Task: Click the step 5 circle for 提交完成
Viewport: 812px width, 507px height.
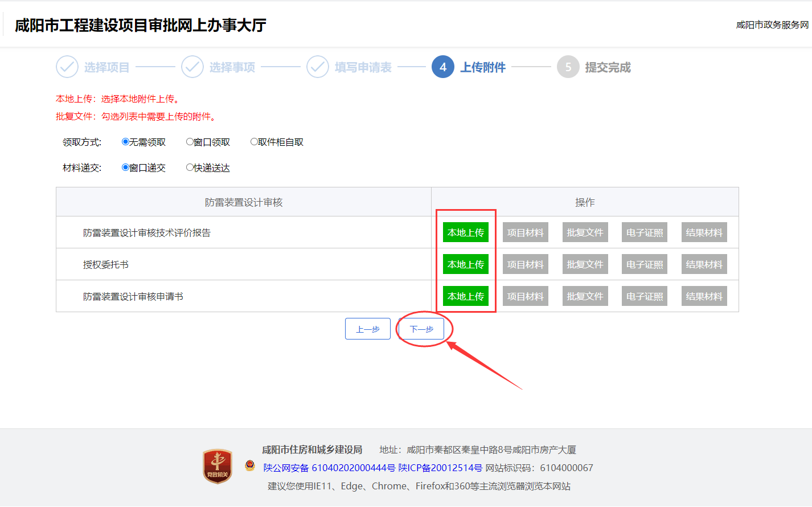Action: (568, 67)
